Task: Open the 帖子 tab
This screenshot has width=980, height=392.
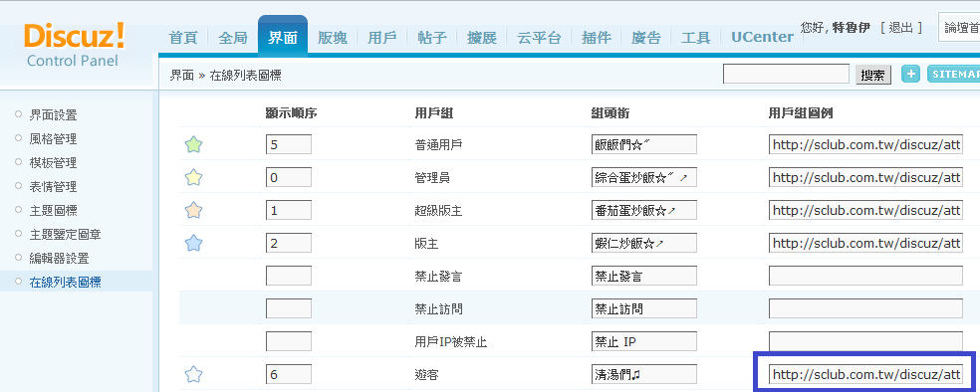Action: [432, 38]
